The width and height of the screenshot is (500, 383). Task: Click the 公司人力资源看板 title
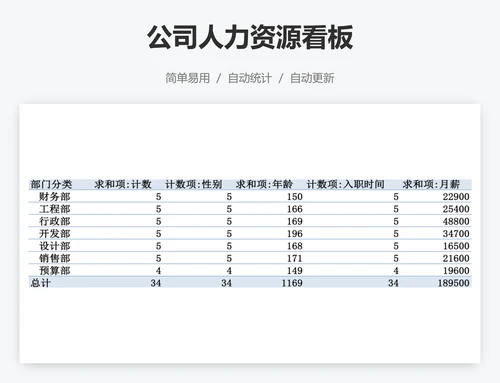[250, 37]
